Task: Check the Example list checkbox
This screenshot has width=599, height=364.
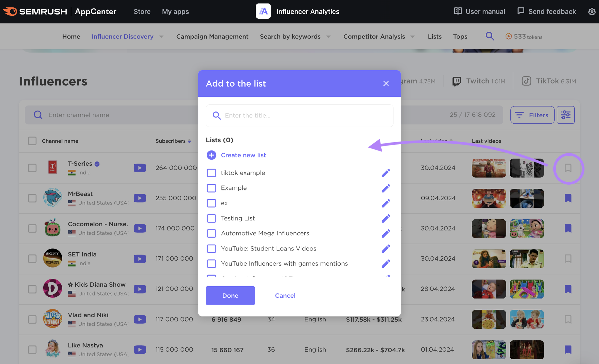Action: pos(211,188)
